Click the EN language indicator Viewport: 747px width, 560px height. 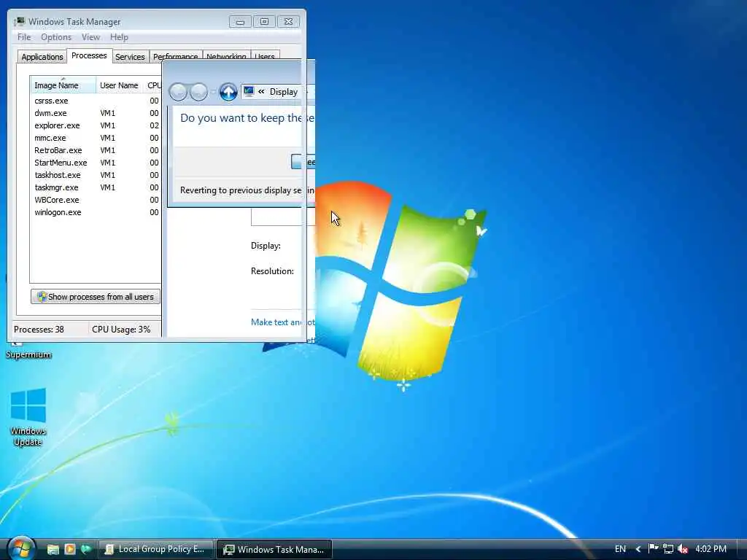[620, 549]
